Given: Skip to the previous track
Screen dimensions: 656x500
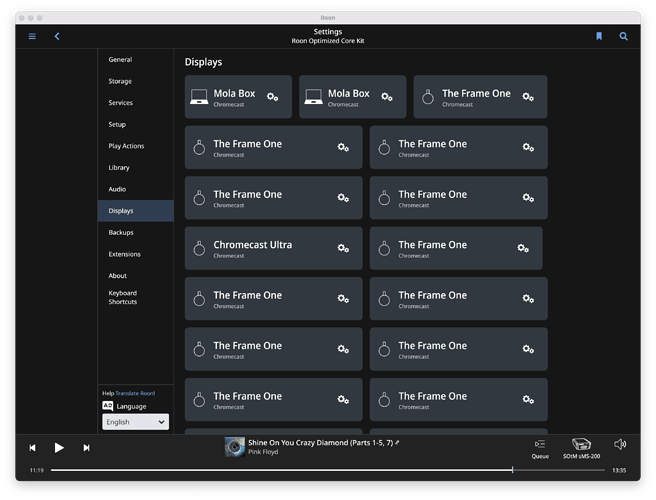Looking at the screenshot, I should tap(32, 448).
